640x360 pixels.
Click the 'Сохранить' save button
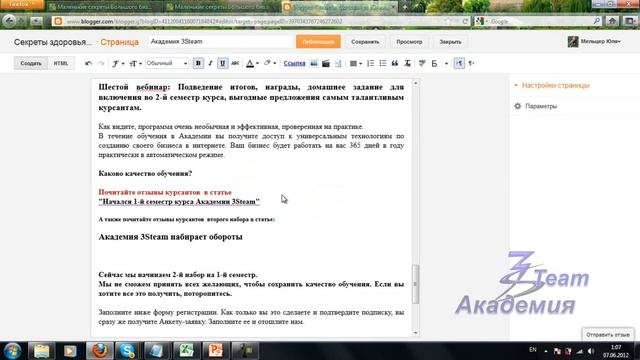click(365, 42)
